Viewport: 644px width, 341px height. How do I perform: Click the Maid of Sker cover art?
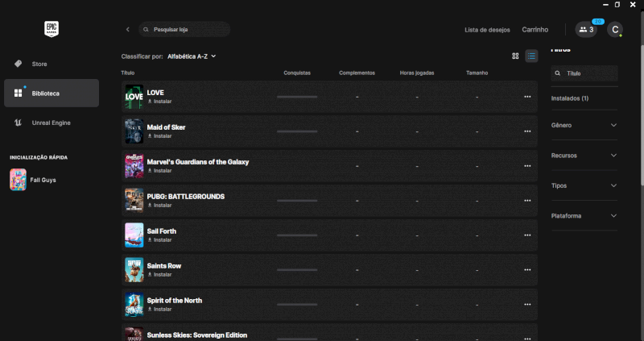pyautogui.click(x=134, y=131)
